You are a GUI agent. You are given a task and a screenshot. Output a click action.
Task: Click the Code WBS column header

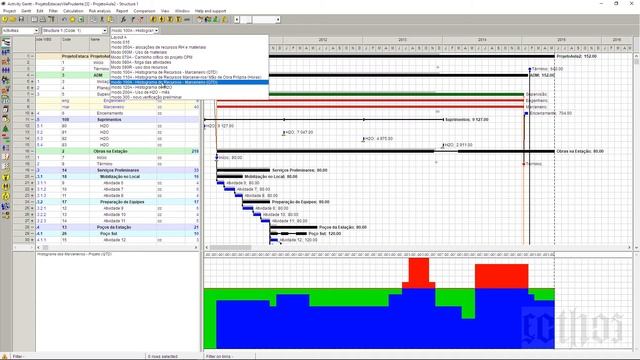coord(48,44)
